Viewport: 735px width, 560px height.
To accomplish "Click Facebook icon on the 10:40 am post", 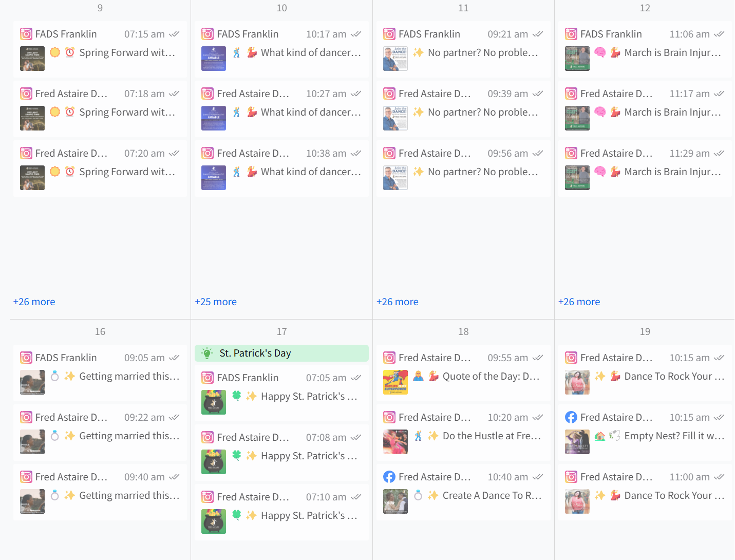I will pyautogui.click(x=389, y=477).
